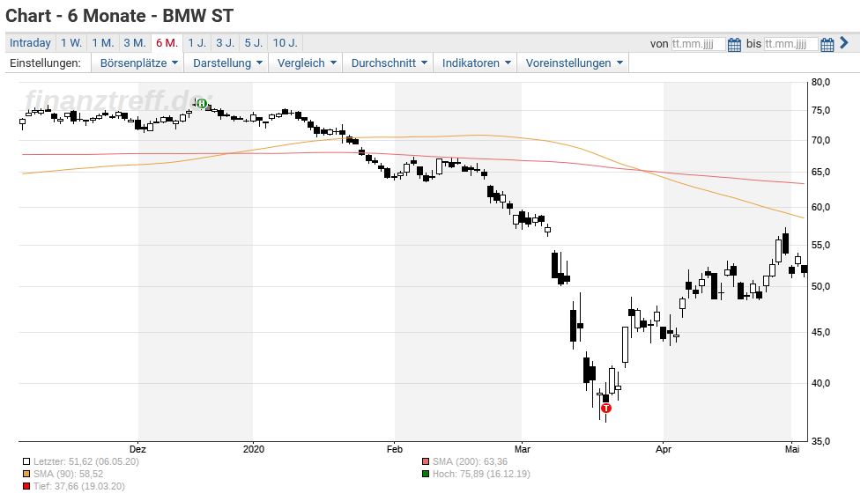Expand the Börsenplätze dropdown

tap(138, 63)
